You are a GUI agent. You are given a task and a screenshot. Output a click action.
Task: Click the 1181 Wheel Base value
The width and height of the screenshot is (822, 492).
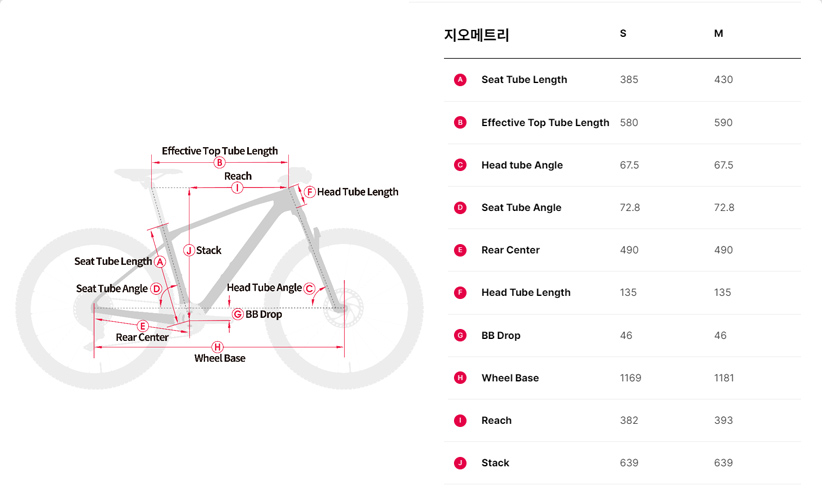click(724, 378)
